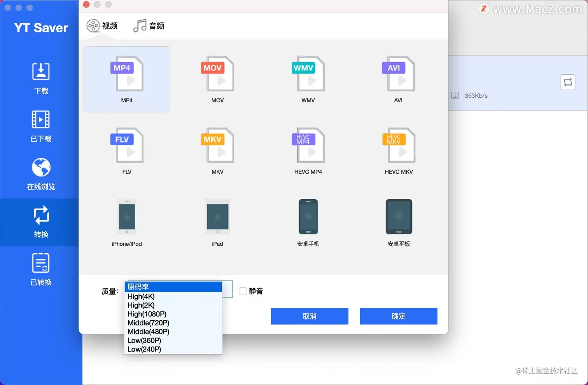Choose Middle(480P) quality option
Viewport: 588px width, 385px height.
[173, 332]
